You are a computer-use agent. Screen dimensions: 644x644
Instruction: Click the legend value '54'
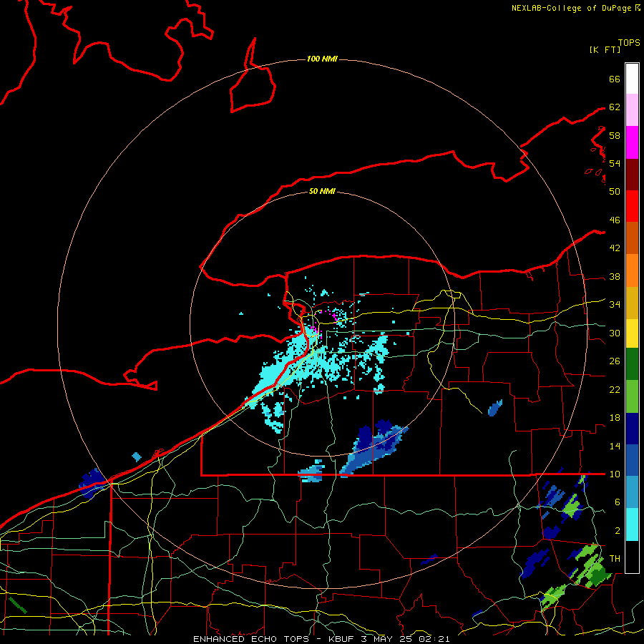click(615, 163)
